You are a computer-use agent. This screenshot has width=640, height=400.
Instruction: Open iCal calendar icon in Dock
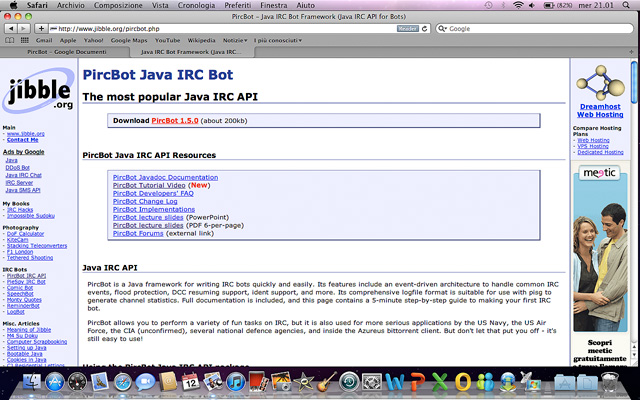click(191, 382)
